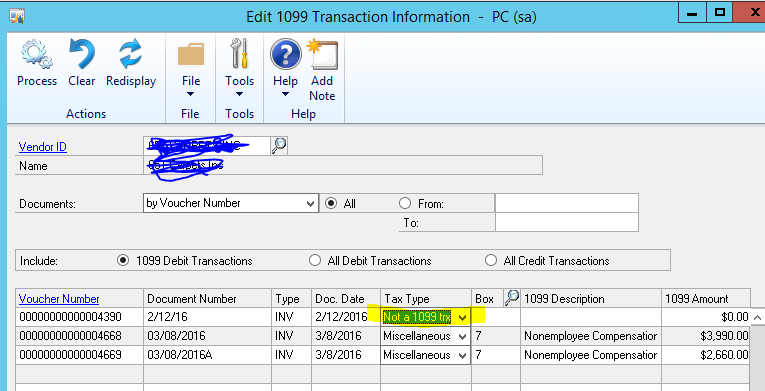Select the All documents radio button
Screen dimensions: 765x391
point(331,203)
